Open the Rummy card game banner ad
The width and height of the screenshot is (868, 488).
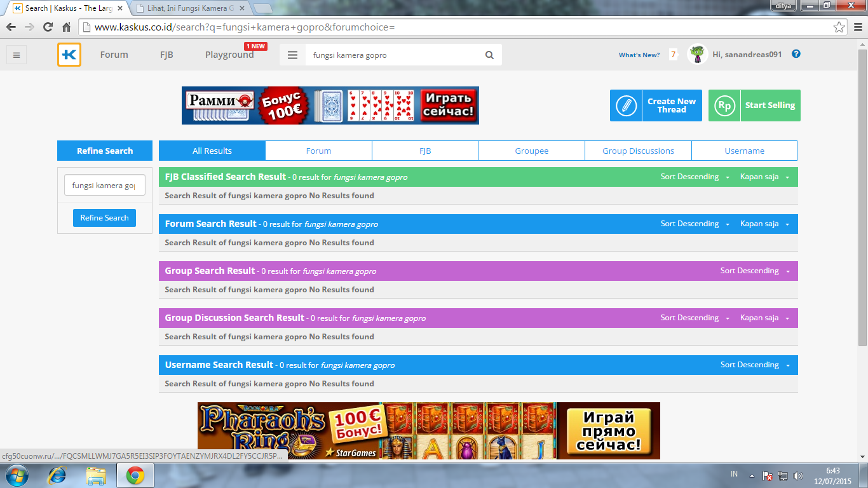[330, 105]
